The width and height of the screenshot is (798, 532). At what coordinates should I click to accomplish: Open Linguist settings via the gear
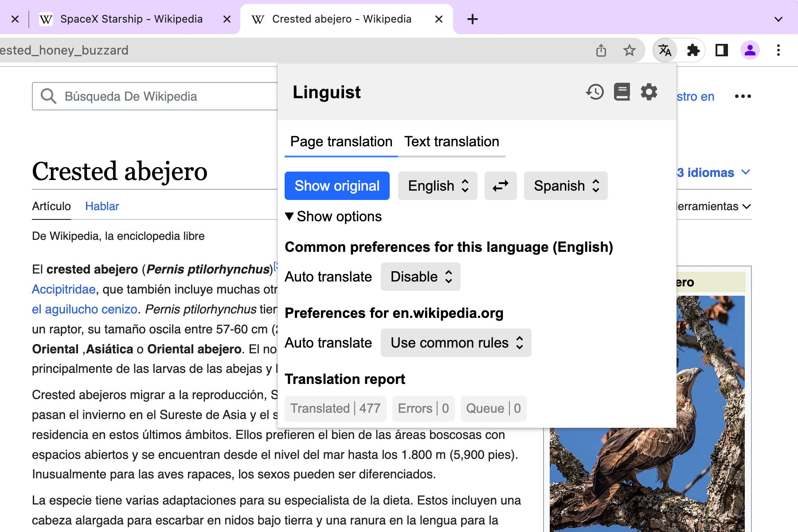coord(649,92)
